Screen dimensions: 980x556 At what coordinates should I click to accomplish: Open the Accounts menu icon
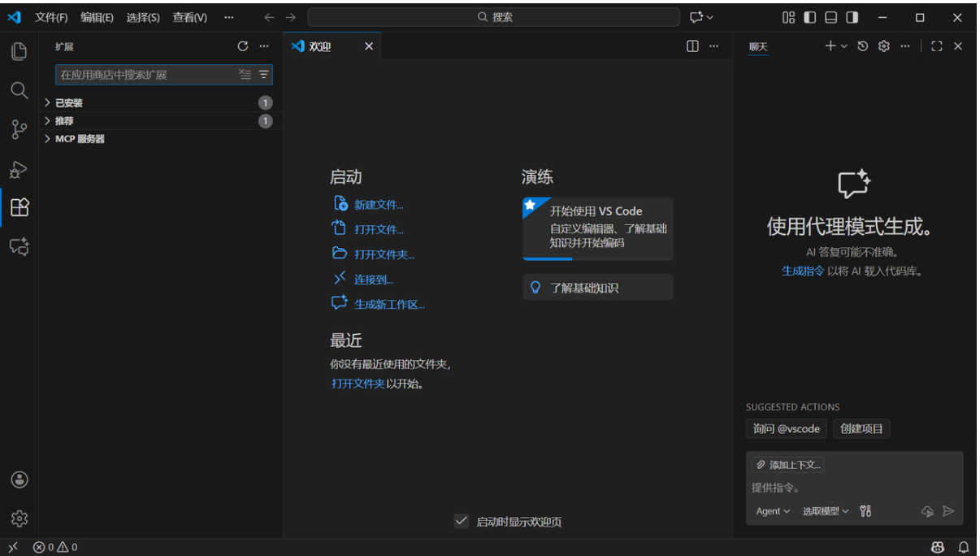pyautogui.click(x=20, y=480)
